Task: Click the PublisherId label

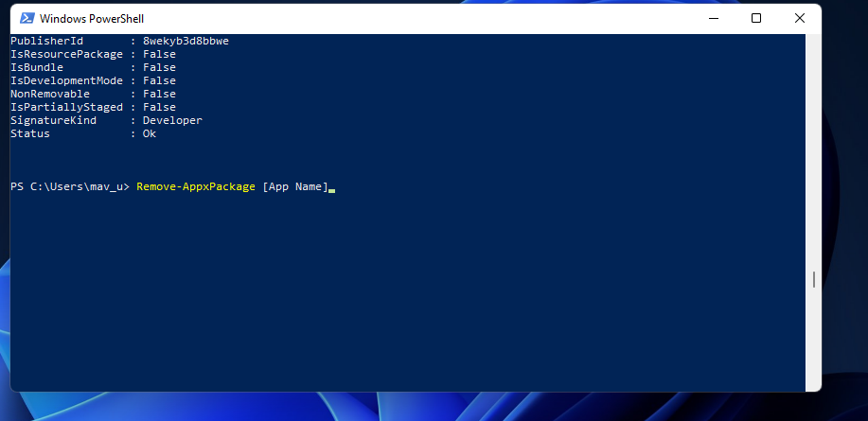Action: click(x=46, y=41)
